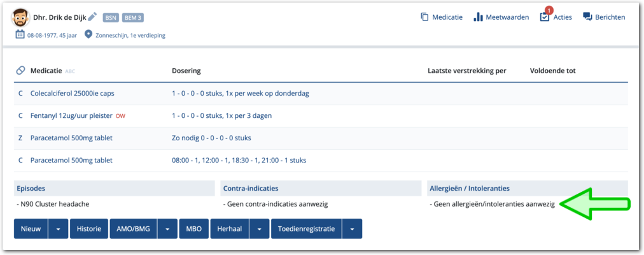Expand the dropdown arrow next to Nieuw
The image size is (644, 255).
(x=58, y=229)
